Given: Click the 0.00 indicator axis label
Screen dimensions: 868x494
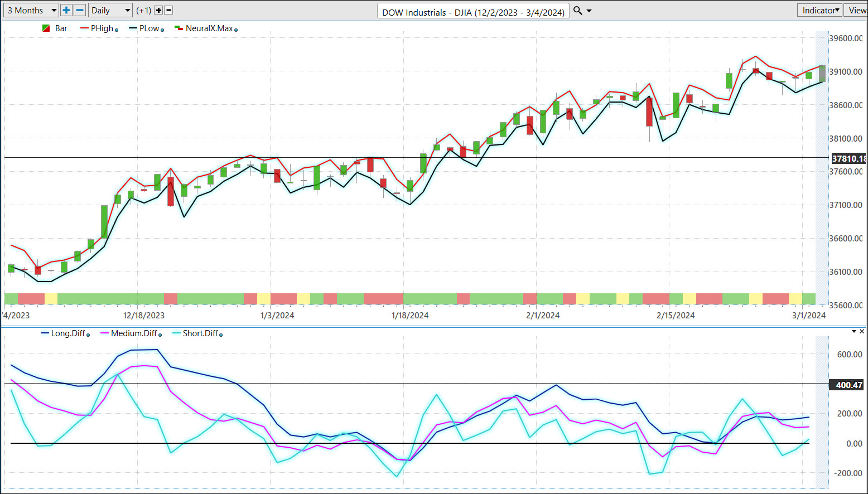Looking at the screenshot, I should 854,444.
